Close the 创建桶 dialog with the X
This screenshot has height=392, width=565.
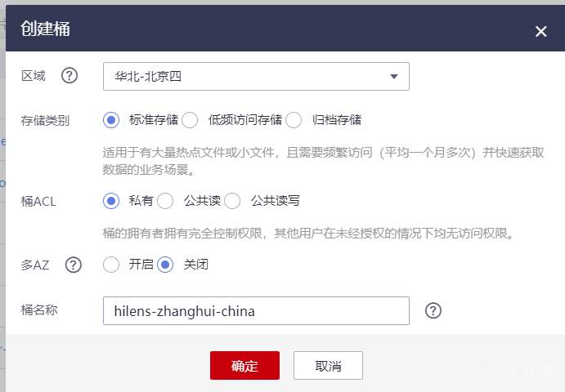(540, 31)
